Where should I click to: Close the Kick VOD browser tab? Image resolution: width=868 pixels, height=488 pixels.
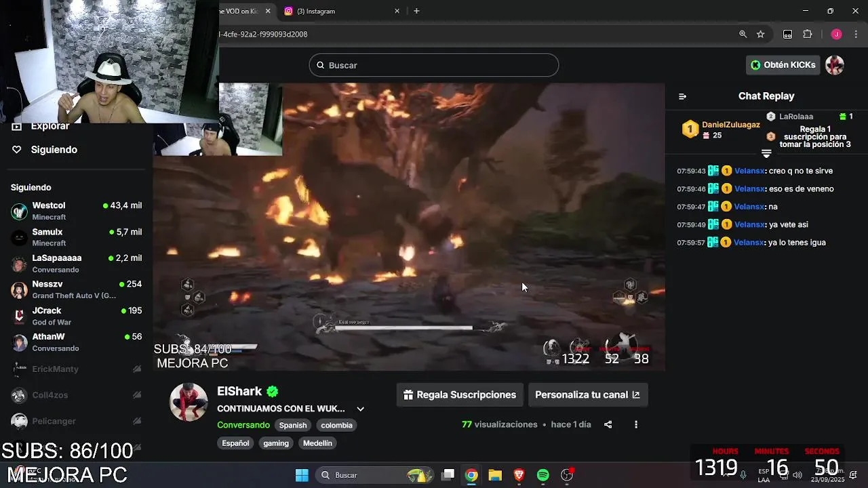click(268, 11)
